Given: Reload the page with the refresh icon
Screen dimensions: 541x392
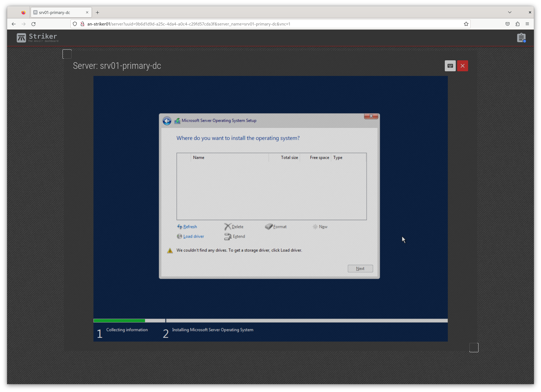Looking at the screenshot, I should tap(33, 24).
